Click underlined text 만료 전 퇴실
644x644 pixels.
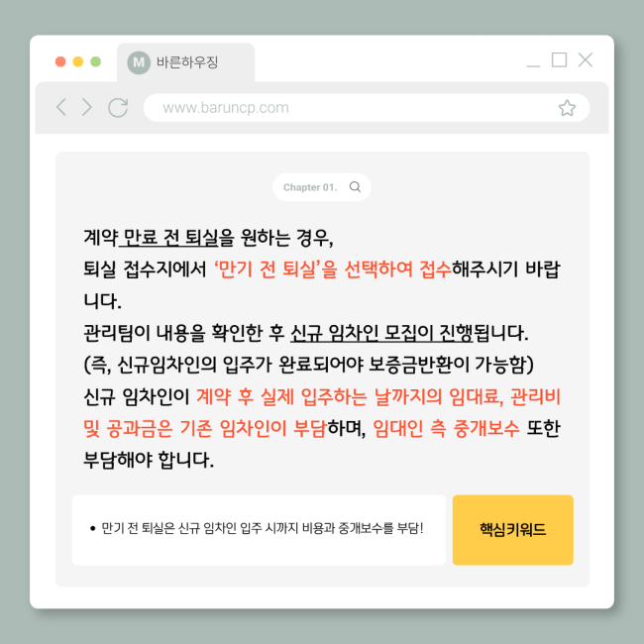169,238
